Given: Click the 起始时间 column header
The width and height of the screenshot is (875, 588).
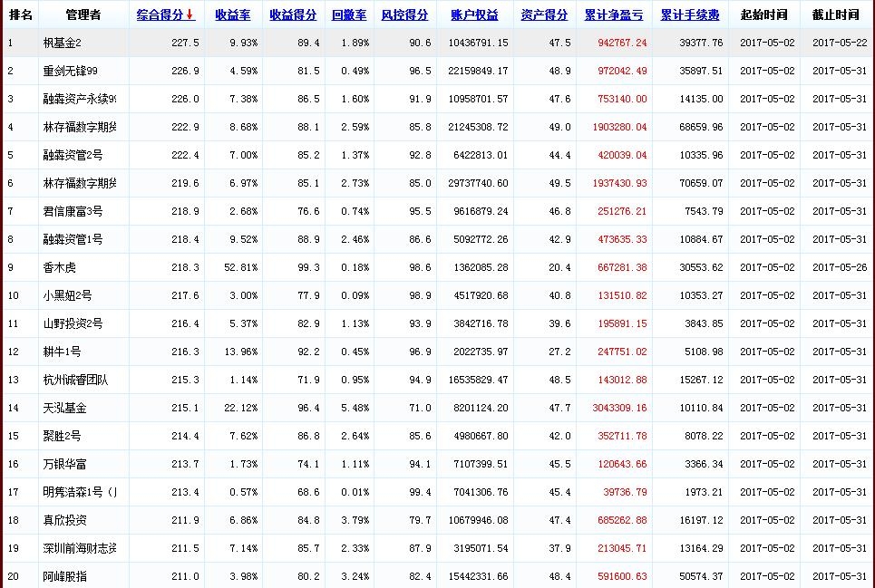Looking at the screenshot, I should [764, 15].
